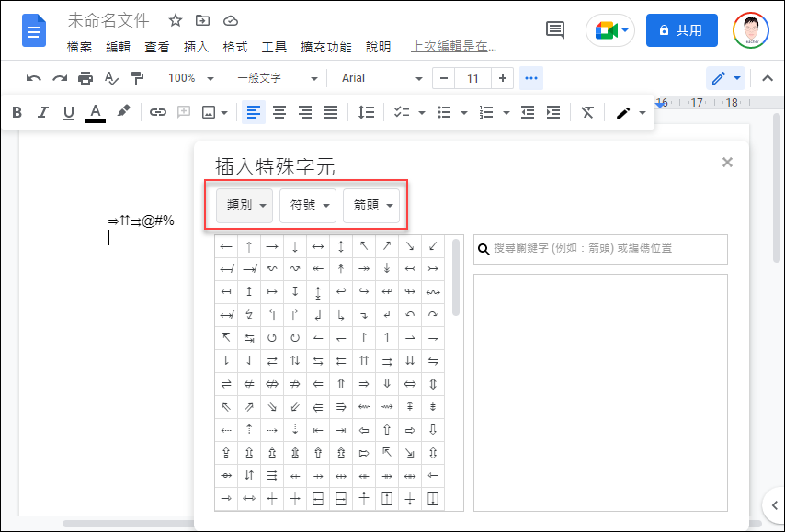Click the checklist icon

402,112
